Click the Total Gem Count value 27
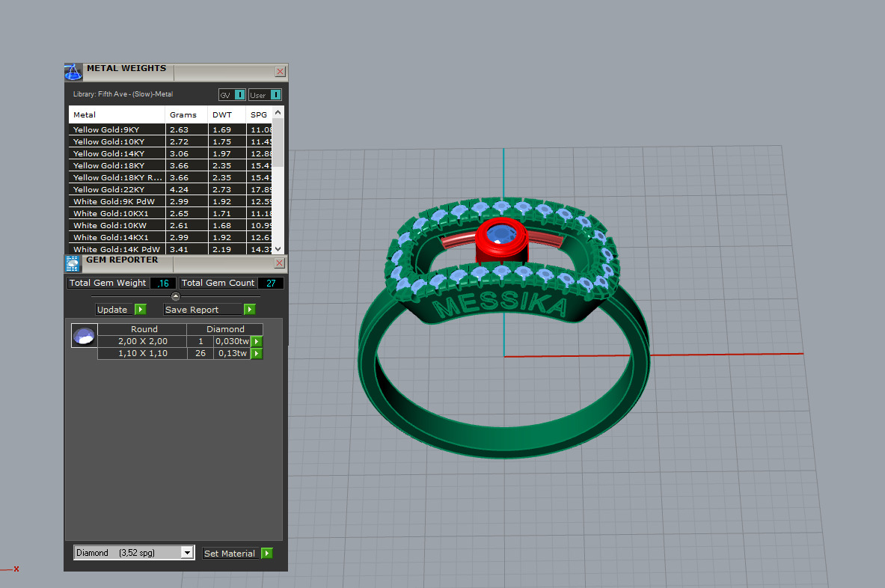This screenshot has height=588, width=885. (x=271, y=284)
